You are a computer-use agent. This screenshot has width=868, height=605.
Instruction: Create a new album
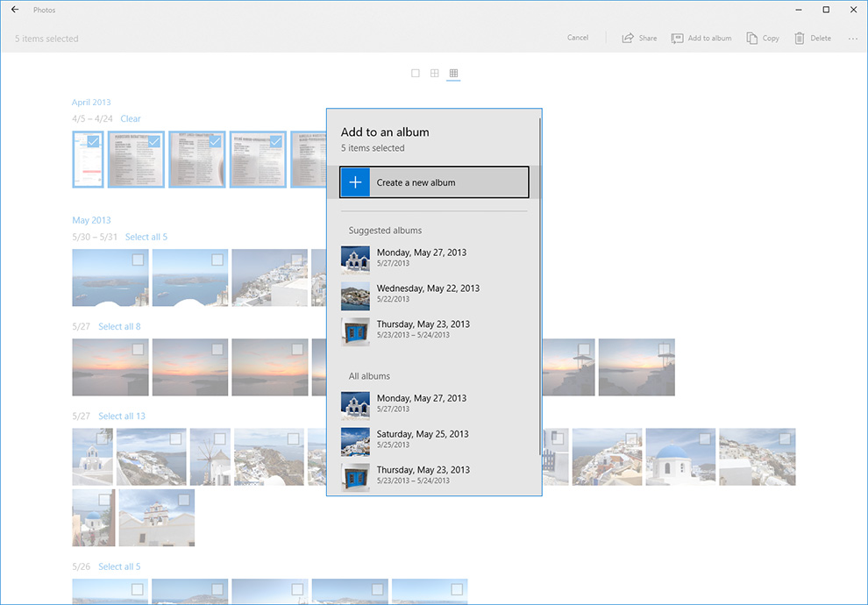click(435, 182)
